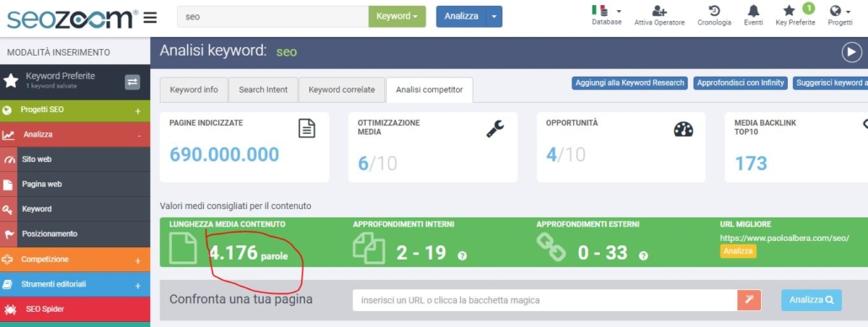
Task: Click Approfondisci con Infinity button
Action: (740, 83)
